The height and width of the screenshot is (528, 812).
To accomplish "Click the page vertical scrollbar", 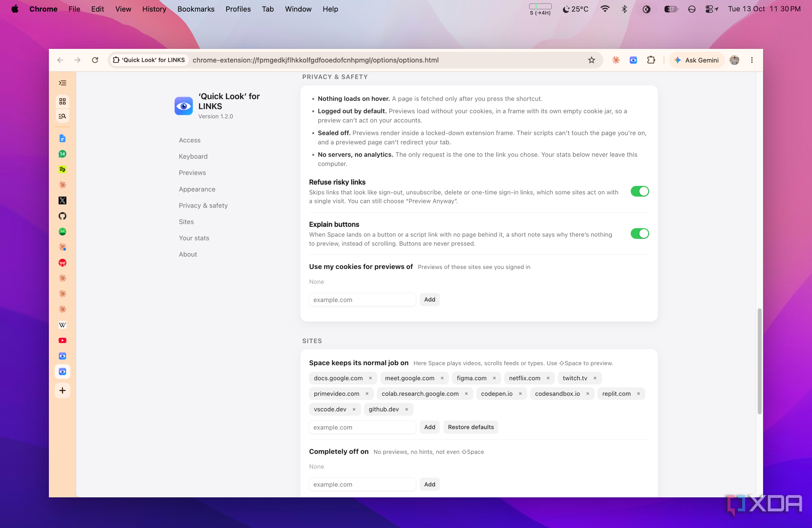I will point(759,361).
